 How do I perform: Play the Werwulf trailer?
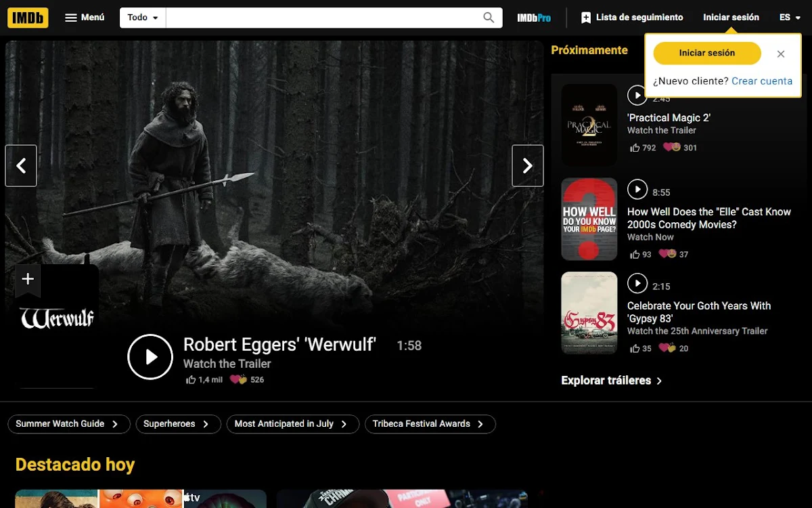tap(150, 357)
